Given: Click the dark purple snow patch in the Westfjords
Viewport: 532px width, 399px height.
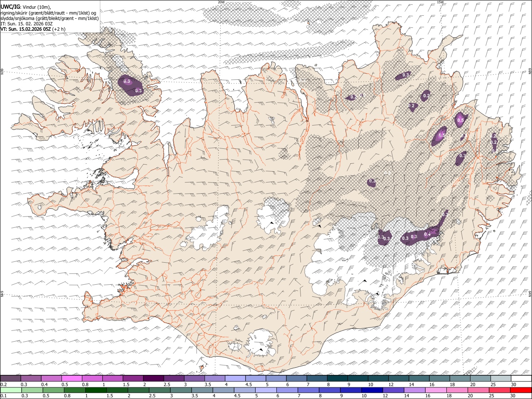Looking at the screenshot, I should pyautogui.click(x=131, y=86).
